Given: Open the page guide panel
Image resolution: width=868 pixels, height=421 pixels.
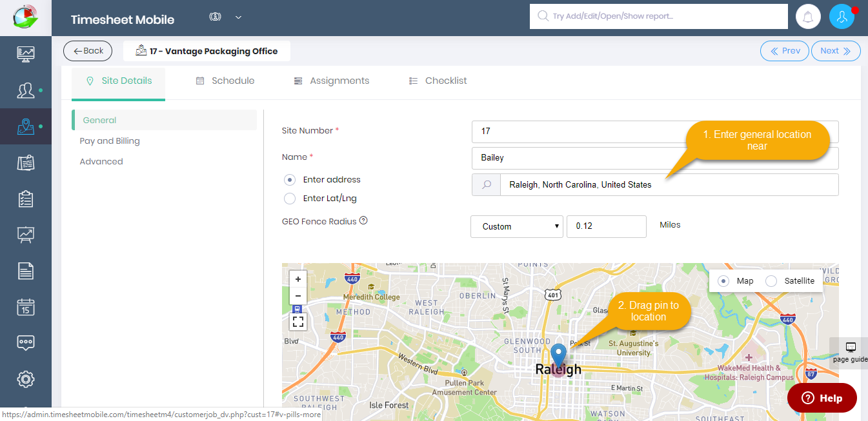Looking at the screenshot, I should click(849, 353).
